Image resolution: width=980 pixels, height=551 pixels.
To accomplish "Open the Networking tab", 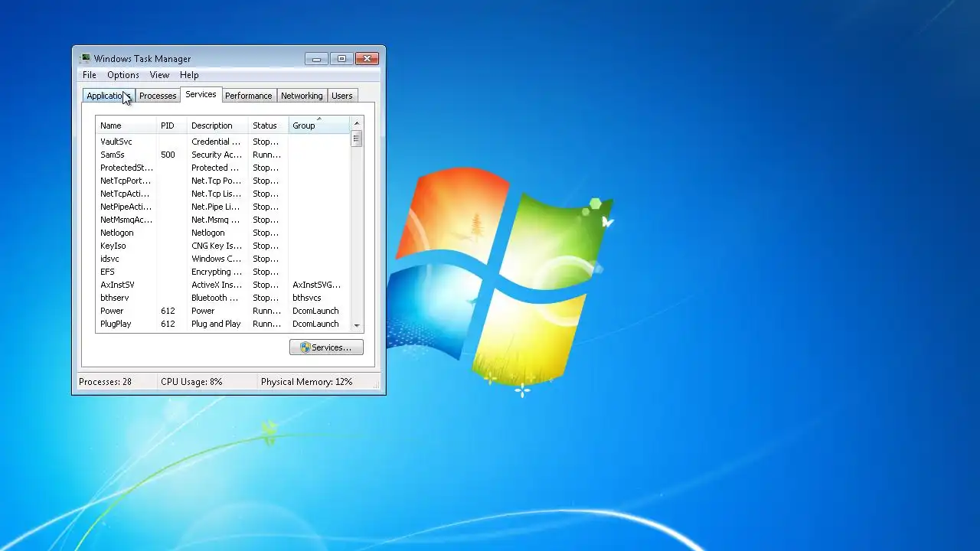I will click(x=302, y=96).
